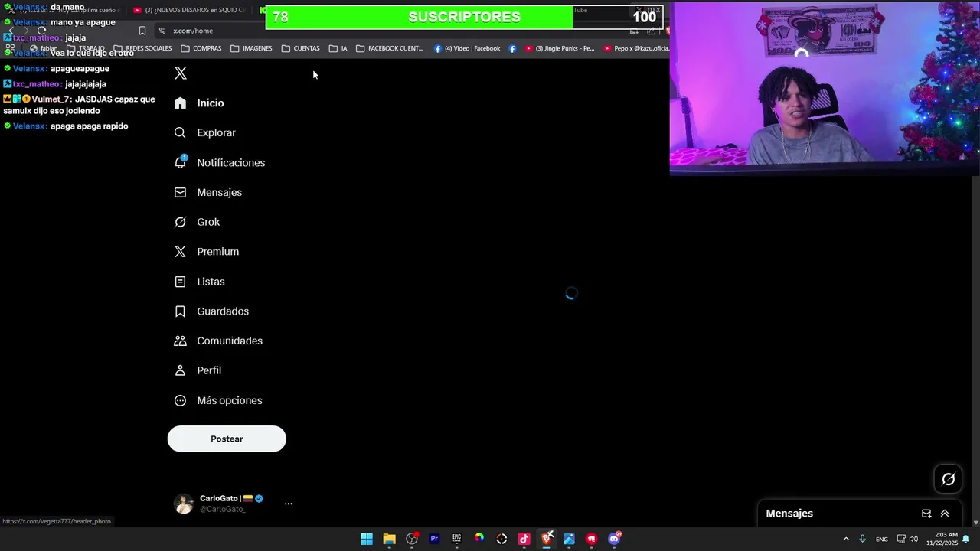Open Grok from the sidebar
The image size is (980, 551).
tap(197, 222)
